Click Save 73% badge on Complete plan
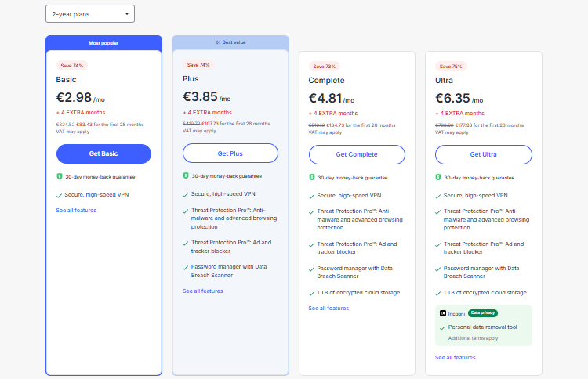The image size is (588, 379). 325,67
